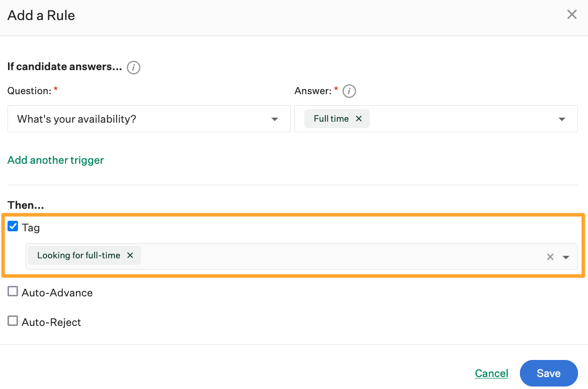Open the Tag selection dropdown
Screen dimensions: 588x389
tap(566, 256)
